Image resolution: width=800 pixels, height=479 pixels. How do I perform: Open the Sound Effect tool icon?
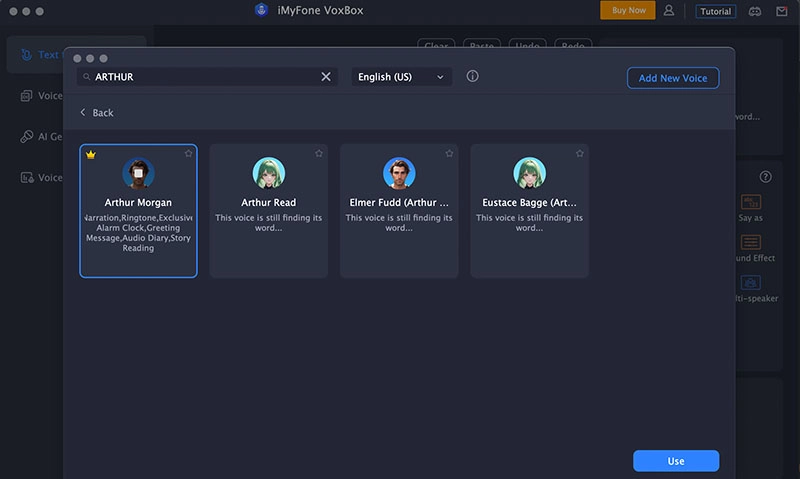[x=751, y=243]
